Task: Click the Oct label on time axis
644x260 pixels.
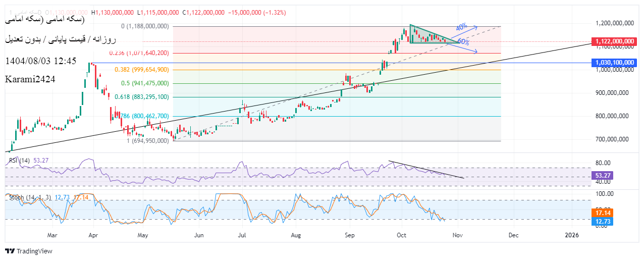Action: 401,235
